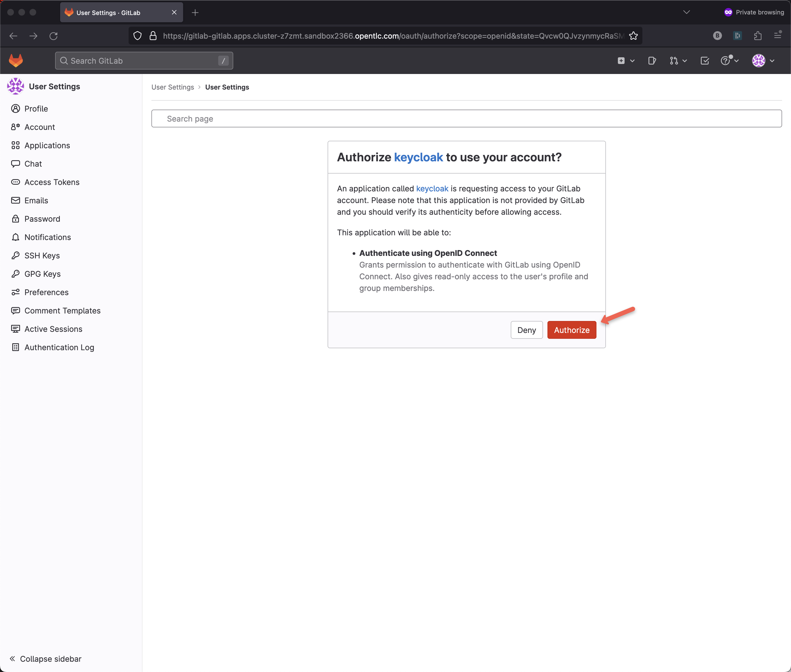The width and height of the screenshot is (791, 672).
Task: Open SSH Keys in sidebar
Action: coord(42,256)
